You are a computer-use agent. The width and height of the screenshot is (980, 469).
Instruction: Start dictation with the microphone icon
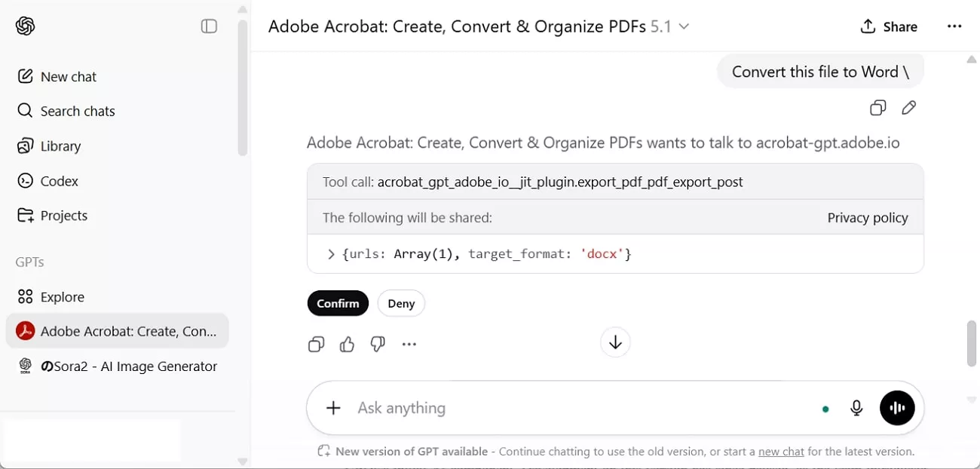(856, 407)
